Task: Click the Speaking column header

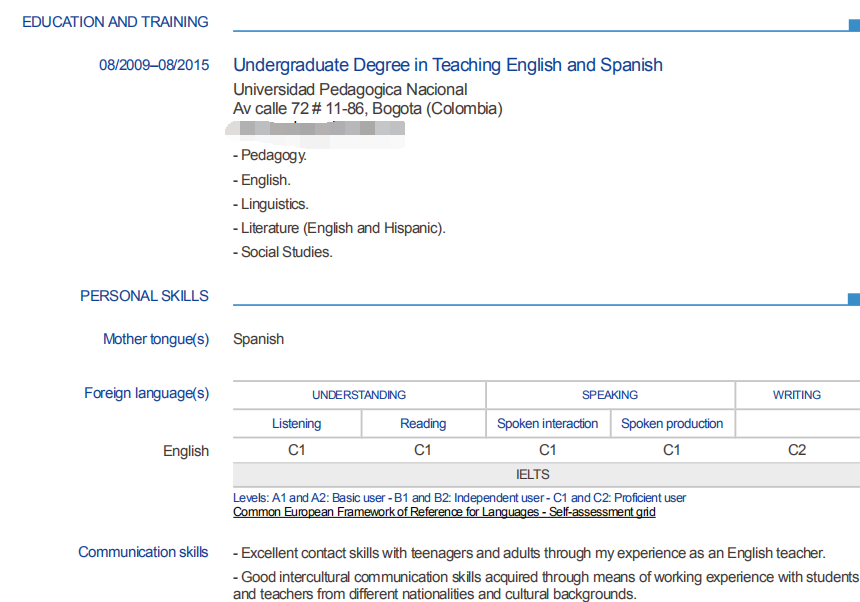Action: [x=610, y=395]
